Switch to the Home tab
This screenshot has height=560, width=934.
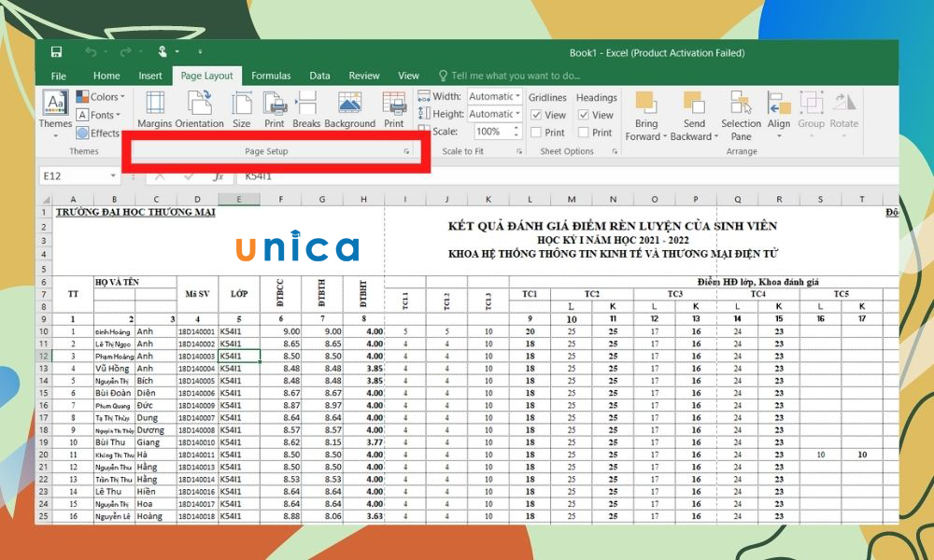click(106, 76)
